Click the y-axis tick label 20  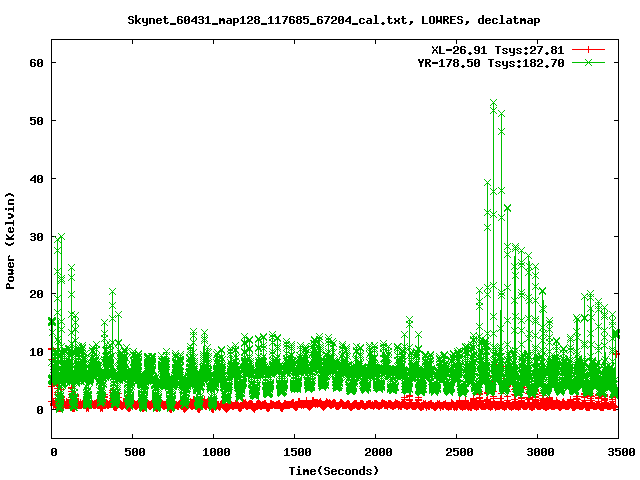(36, 294)
